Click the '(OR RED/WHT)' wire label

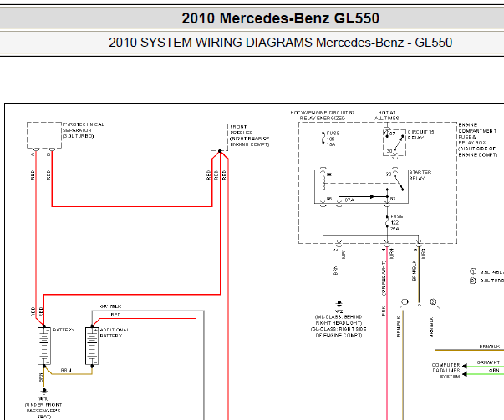tap(384, 278)
